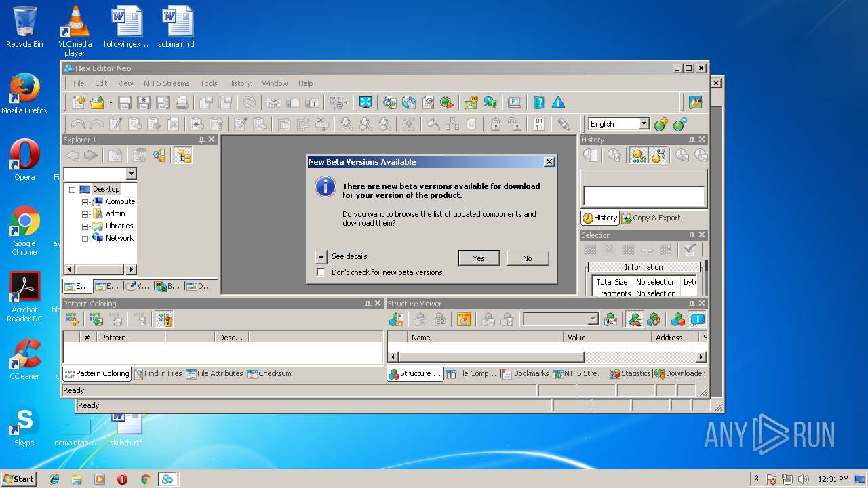
Task: Click the F1 help icon
Action: (x=515, y=103)
